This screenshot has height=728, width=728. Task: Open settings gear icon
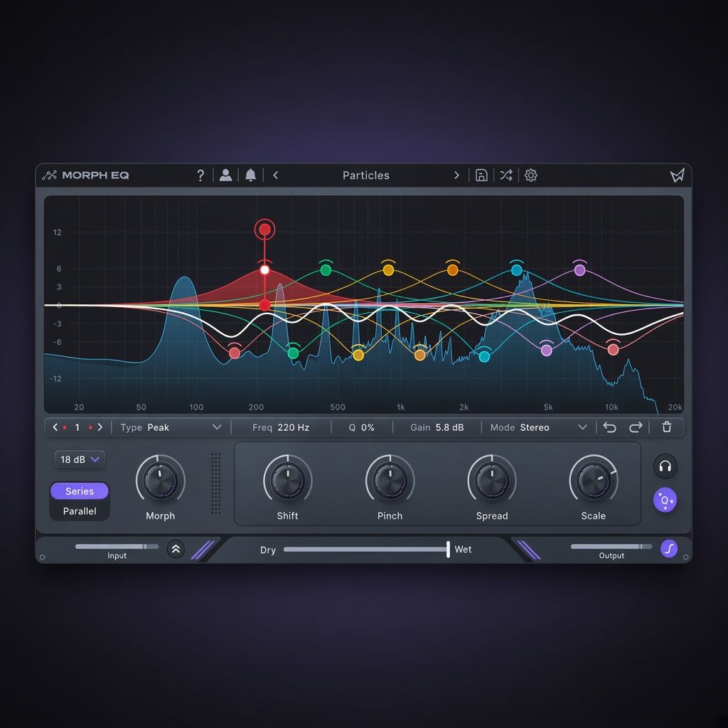530,175
